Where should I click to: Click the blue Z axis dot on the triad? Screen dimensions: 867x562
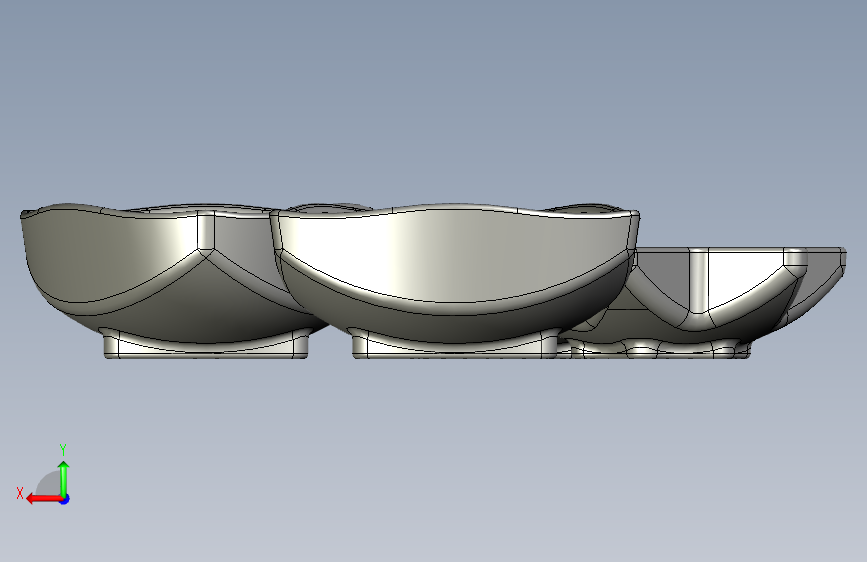tap(65, 499)
